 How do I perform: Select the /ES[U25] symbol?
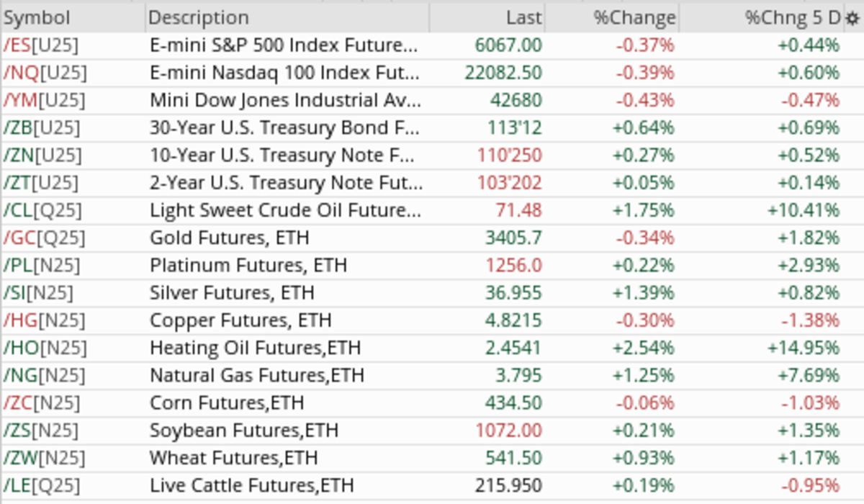(x=40, y=45)
